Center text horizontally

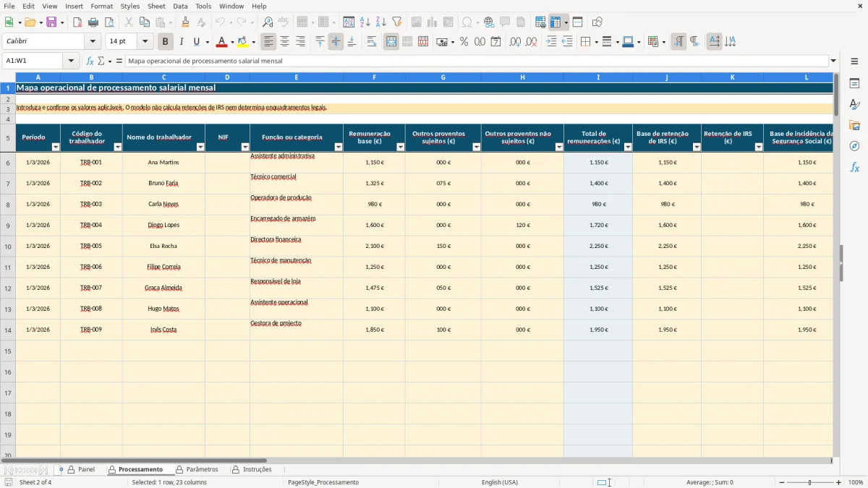pos(284,42)
